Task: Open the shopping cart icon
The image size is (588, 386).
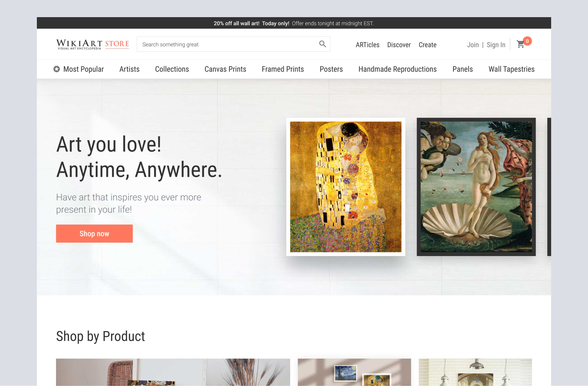Action: click(x=520, y=44)
